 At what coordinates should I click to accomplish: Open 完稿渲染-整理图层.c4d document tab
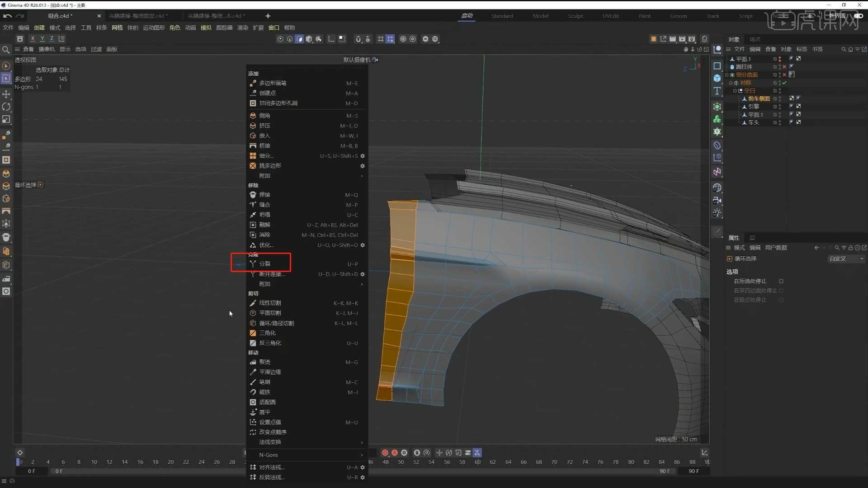click(x=138, y=16)
